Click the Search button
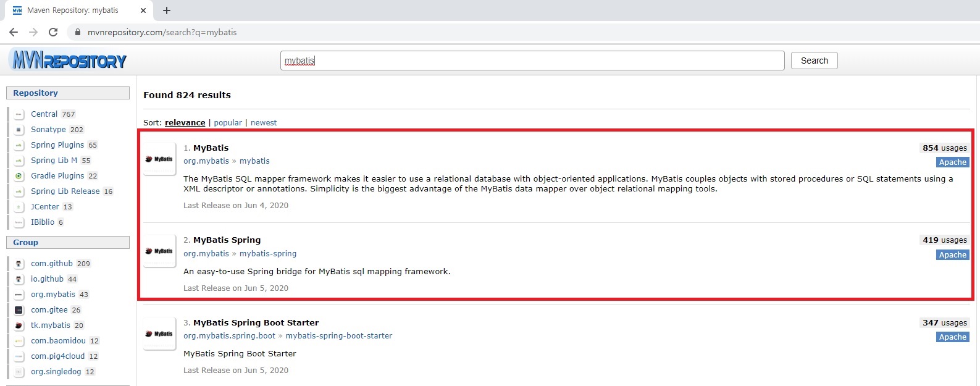The width and height of the screenshot is (980, 386). point(815,61)
